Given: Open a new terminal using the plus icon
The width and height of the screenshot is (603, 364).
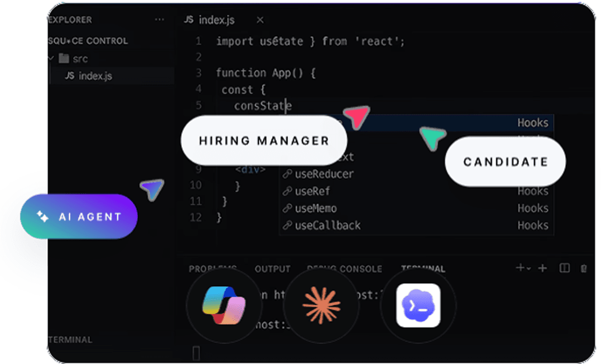Looking at the screenshot, I should tap(542, 269).
